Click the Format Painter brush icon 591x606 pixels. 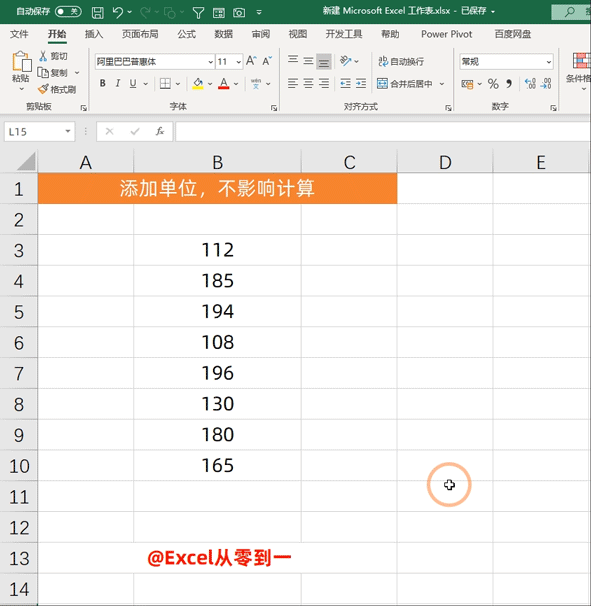[43, 89]
